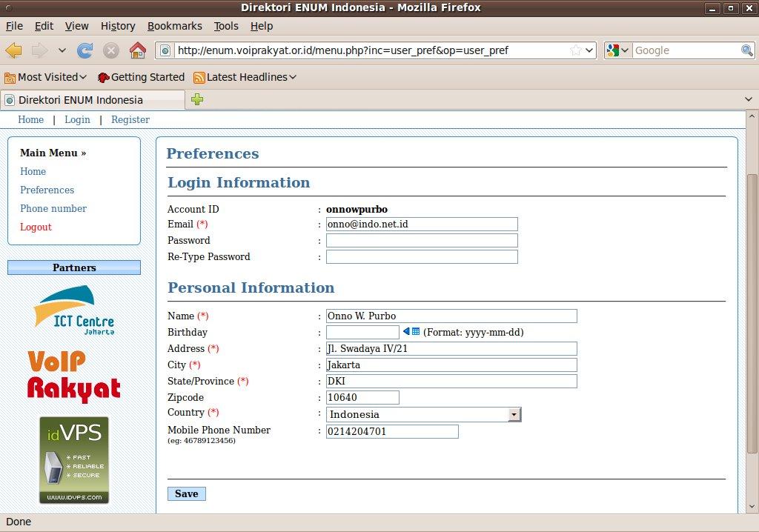Click into the Password input field
This screenshot has width=759, height=532.
[x=422, y=241]
